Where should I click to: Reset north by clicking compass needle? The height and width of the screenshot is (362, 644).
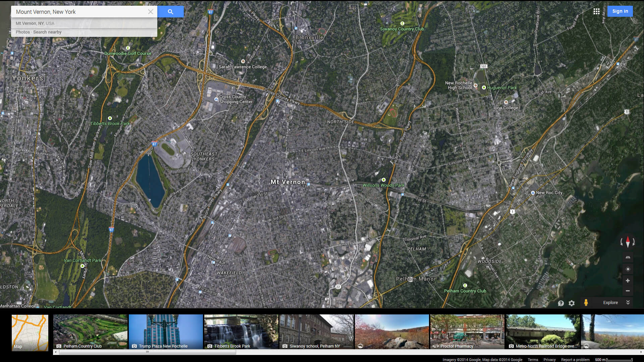[628, 242]
